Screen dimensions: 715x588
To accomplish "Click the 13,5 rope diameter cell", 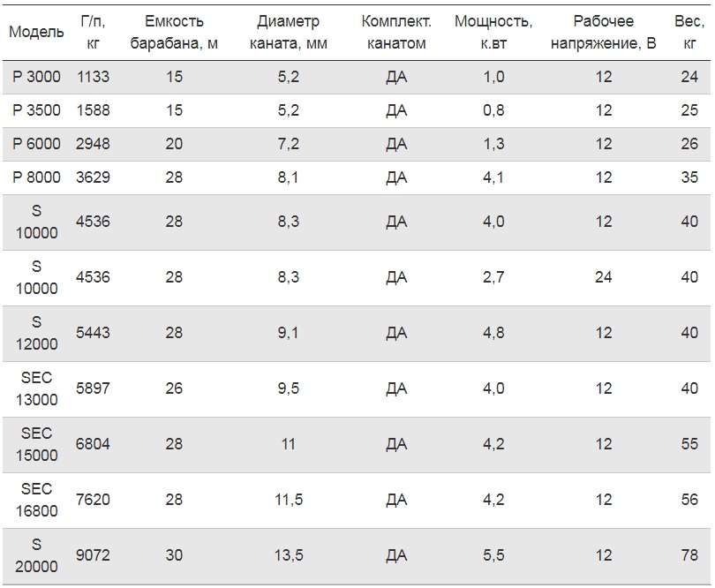I will (288, 555).
